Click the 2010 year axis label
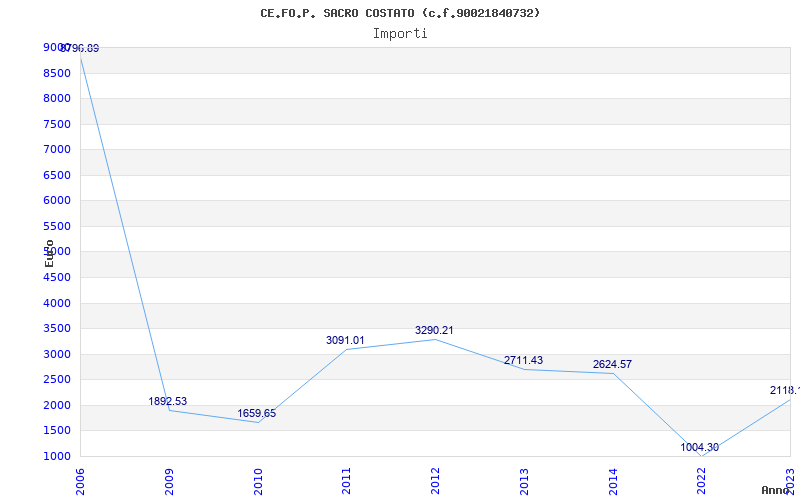This screenshot has height=500, width=800. [x=258, y=482]
